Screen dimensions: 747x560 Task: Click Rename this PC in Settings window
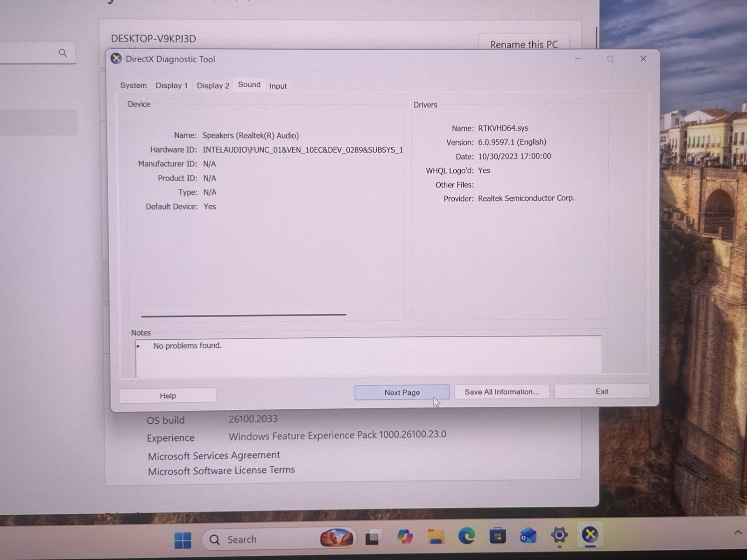(524, 43)
